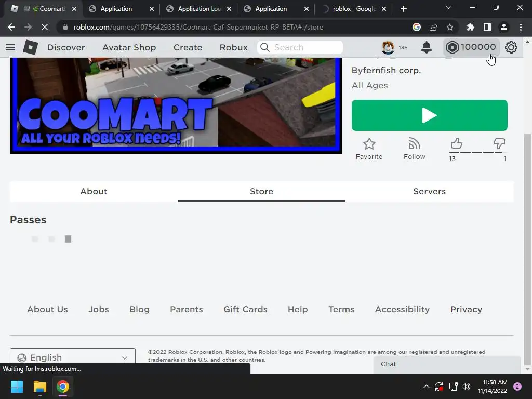
Task: Open Discover in the navbar
Action: tap(66, 47)
